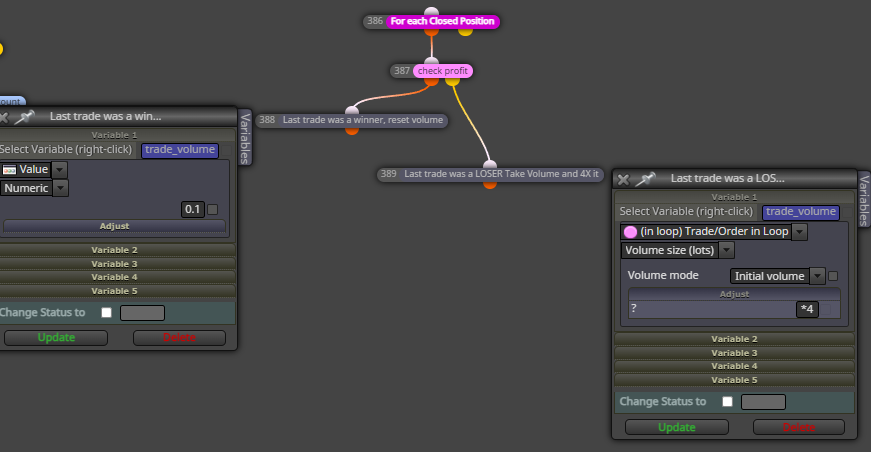Open the Trade/Order in Loop dropdown

coord(799,232)
